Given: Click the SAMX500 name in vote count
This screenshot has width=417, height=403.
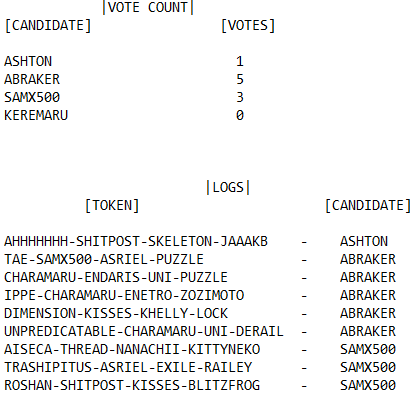Looking at the screenshot, I should [32, 97].
